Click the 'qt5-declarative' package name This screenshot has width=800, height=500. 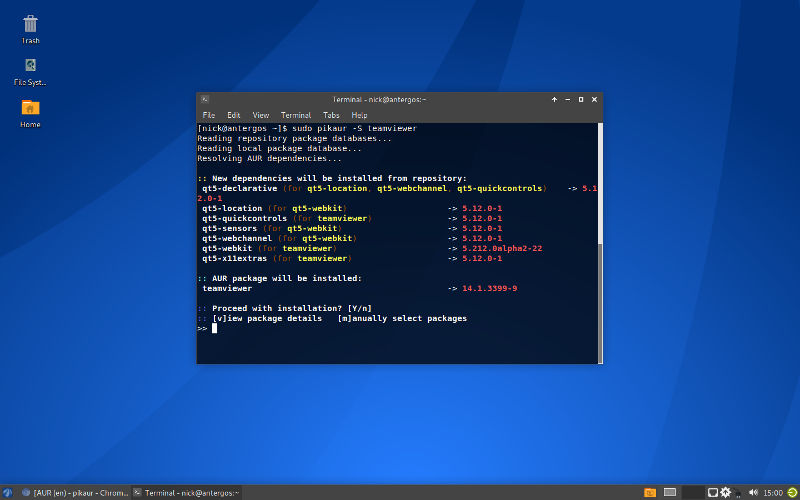click(x=240, y=188)
